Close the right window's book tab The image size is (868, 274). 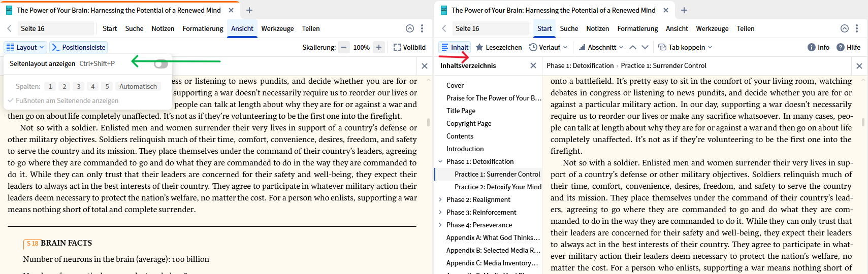pos(666,10)
